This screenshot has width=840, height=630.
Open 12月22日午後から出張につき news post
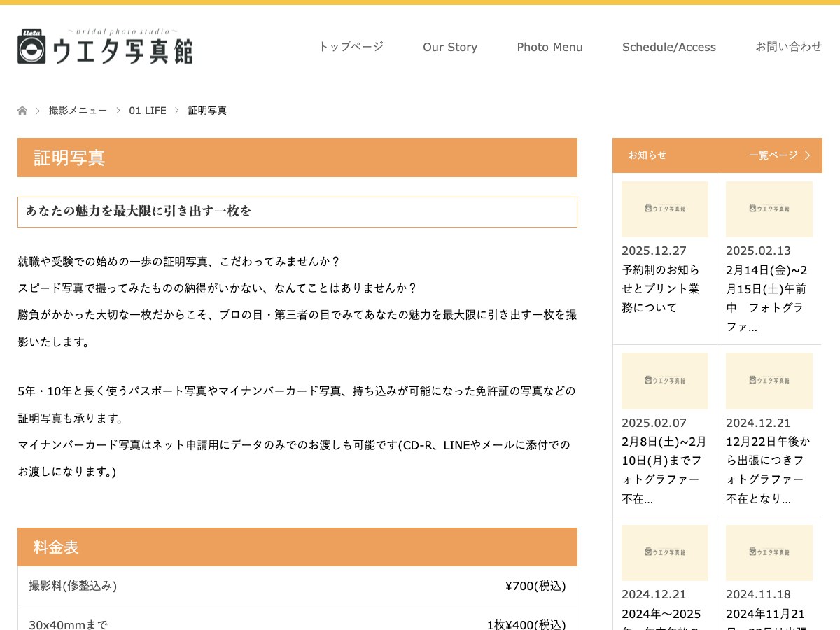768,470
